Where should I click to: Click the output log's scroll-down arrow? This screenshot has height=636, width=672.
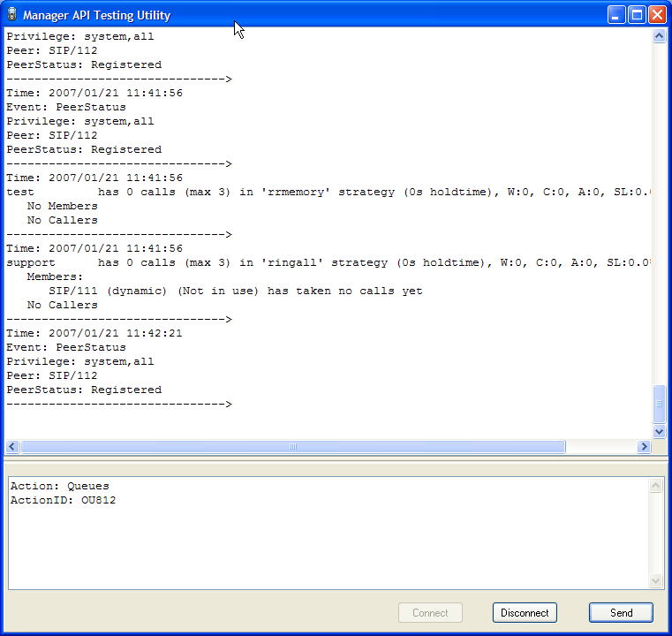point(659,431)
